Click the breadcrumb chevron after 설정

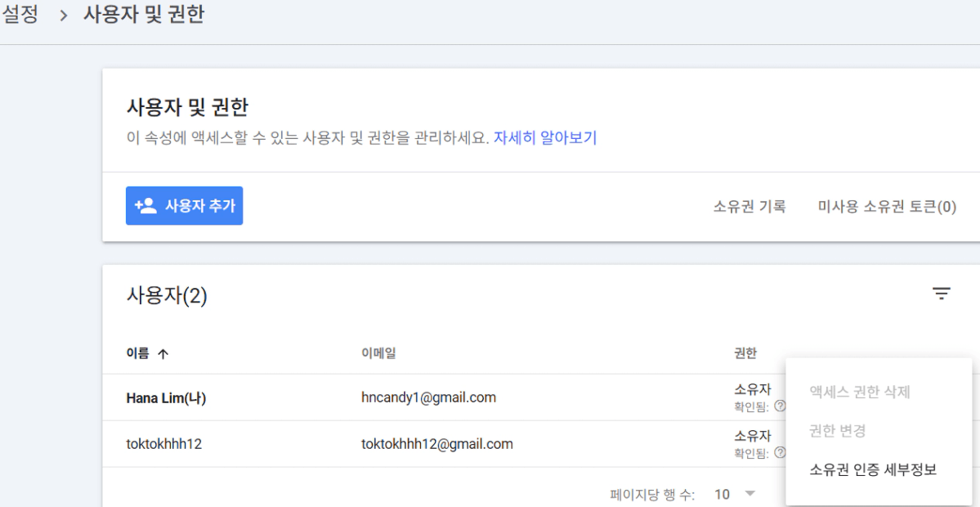pyautogui.click(x=64, y=16)
